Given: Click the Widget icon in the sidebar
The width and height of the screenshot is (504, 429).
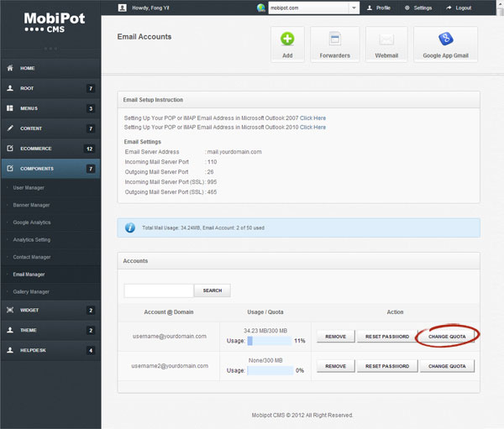Looking at the screenshot, I should click(x=10, y=310).
